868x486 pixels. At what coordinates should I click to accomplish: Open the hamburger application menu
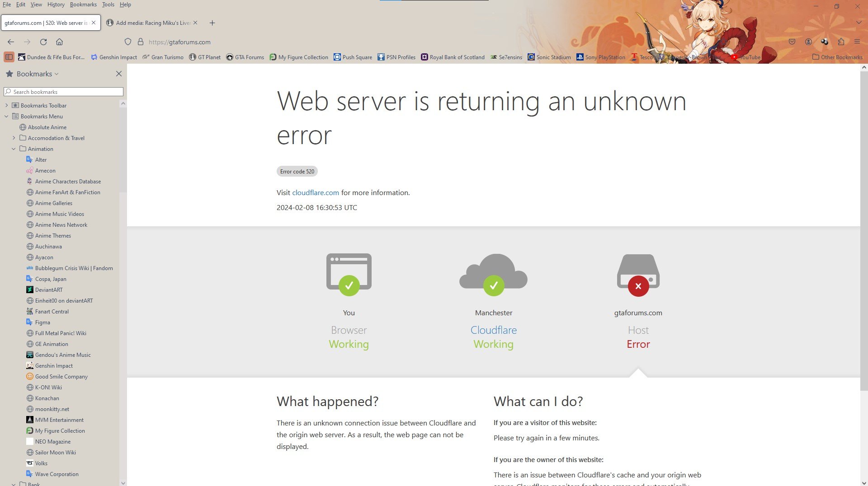click(x=857, y=42)
